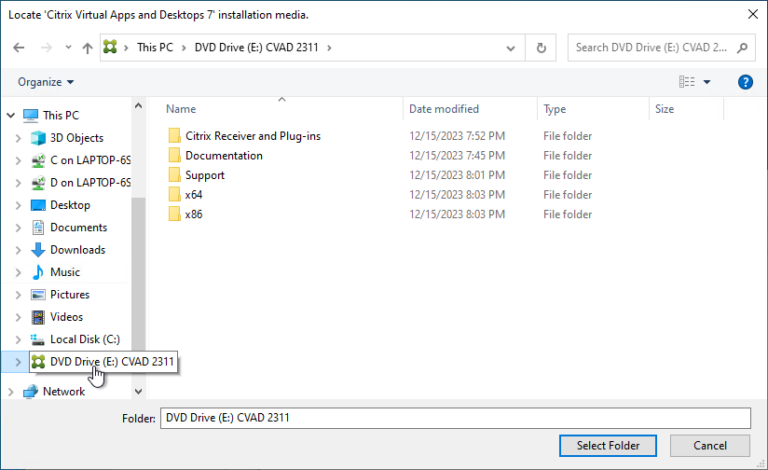Select the Downloads folder in sidebar

77,250
